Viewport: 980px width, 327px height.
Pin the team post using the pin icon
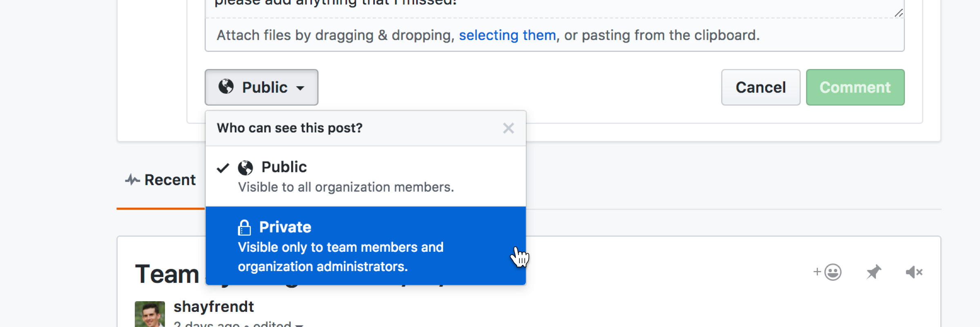click(873, 272)
